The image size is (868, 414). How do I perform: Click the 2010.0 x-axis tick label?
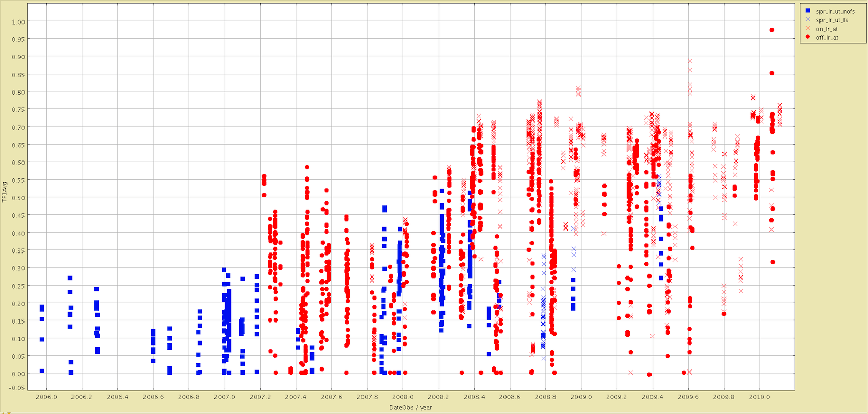(x=759, y=397)
